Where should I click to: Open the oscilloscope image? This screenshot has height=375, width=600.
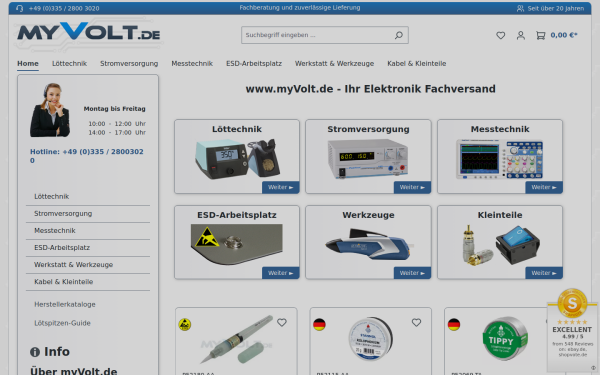[x=500, y=159]
